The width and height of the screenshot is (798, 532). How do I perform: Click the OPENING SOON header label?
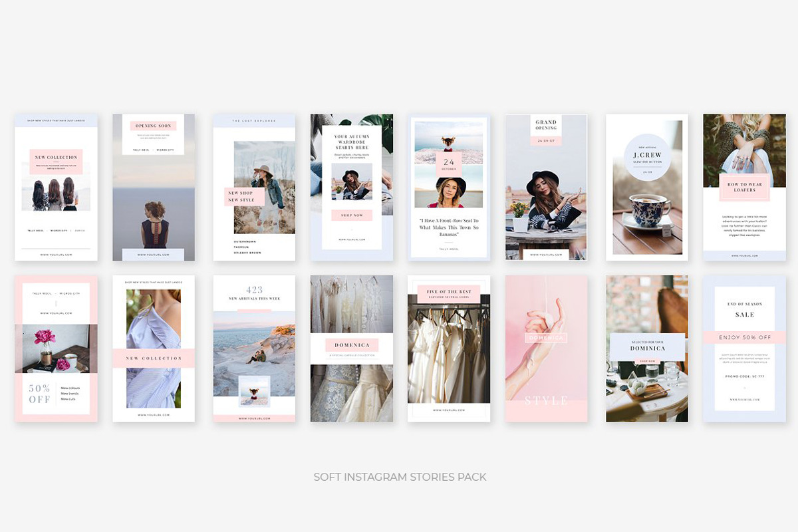click(153, 126)
